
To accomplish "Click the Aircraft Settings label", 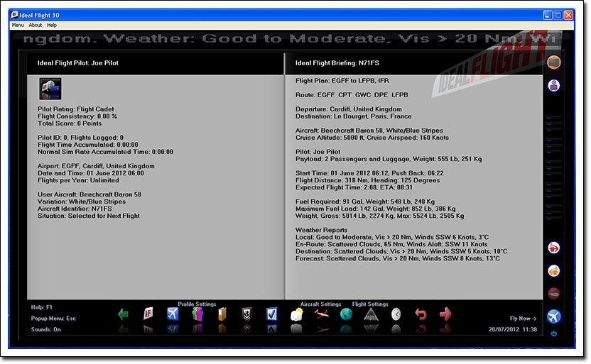I will 321,304.
